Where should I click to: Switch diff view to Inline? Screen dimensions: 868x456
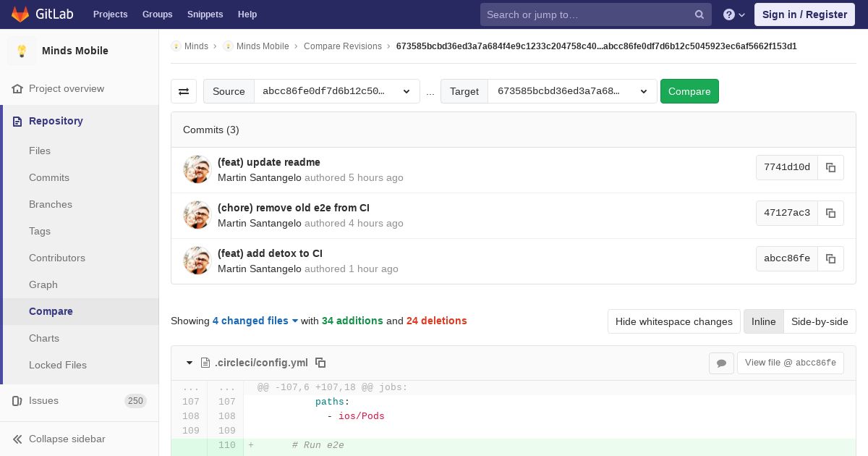tap(763, 321)
